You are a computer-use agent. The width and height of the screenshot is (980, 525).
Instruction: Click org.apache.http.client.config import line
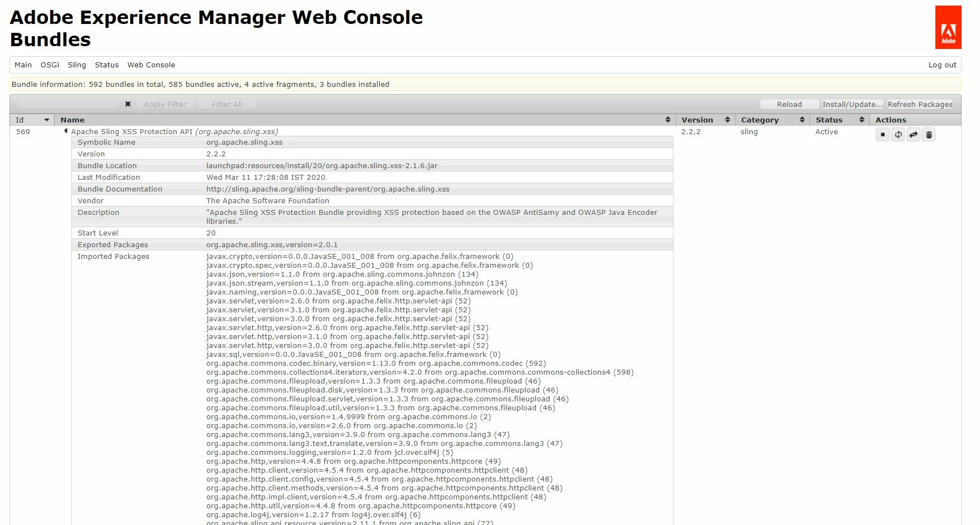[x=379, y=479]
